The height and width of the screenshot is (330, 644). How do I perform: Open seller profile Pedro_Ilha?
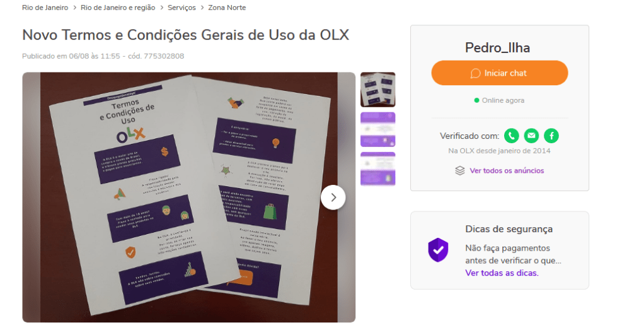(x=497, y=48)
